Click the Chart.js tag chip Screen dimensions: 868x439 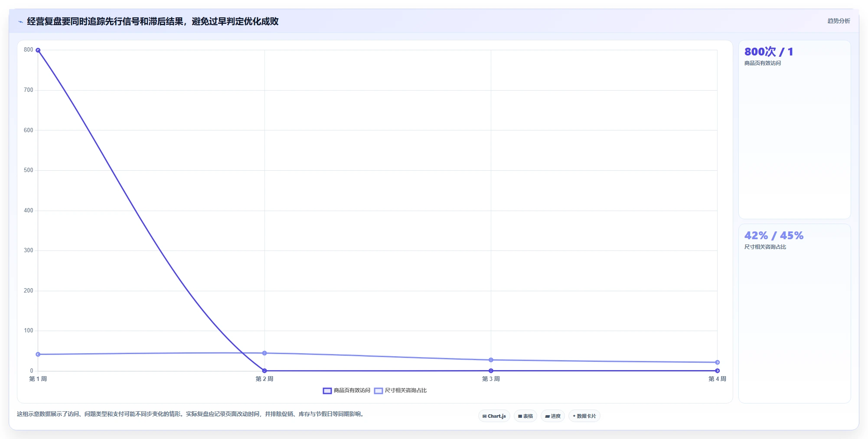point(494,416)
